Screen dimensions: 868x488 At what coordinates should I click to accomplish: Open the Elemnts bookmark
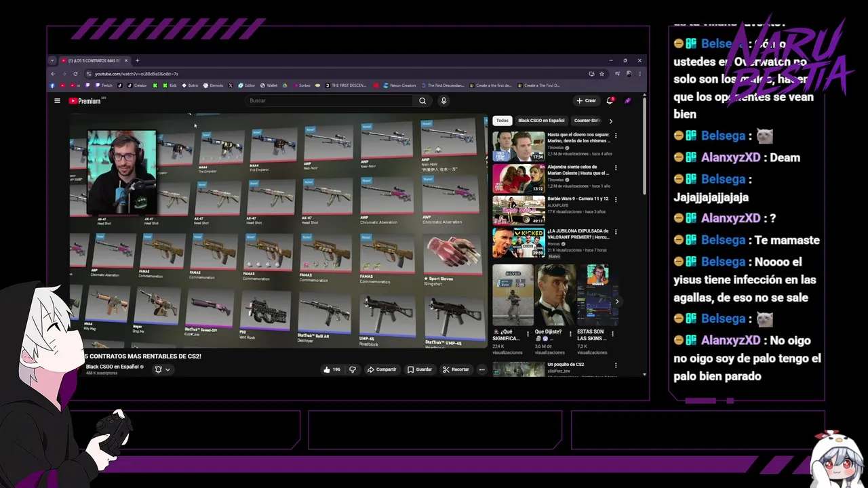tap(213, 85)
